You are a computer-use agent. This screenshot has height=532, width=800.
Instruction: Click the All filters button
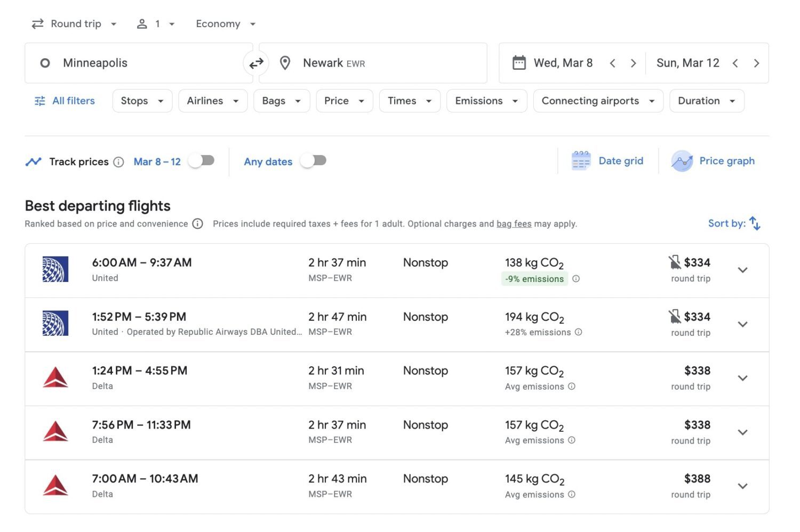click(64, 101)
